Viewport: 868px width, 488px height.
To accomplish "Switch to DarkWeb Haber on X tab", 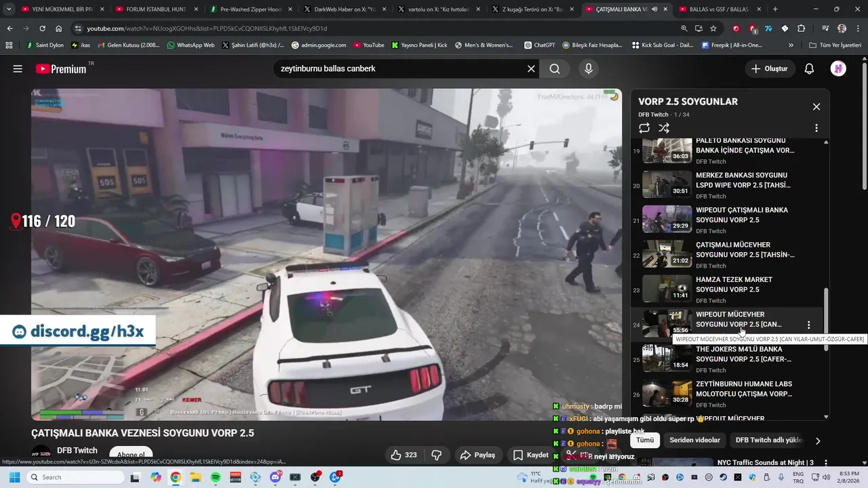I will (x=344, y=9).
